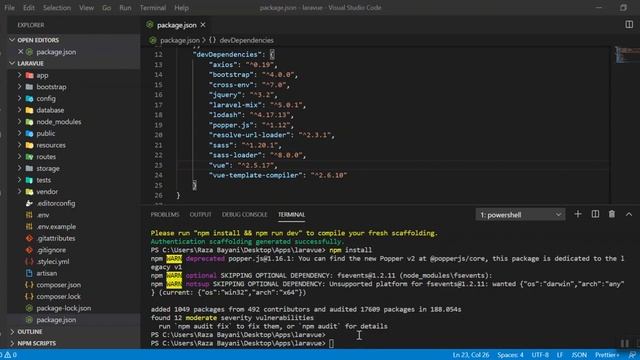Click the editor minimap
The width and height of the screenshot is (640, 360).
point(628,54)
